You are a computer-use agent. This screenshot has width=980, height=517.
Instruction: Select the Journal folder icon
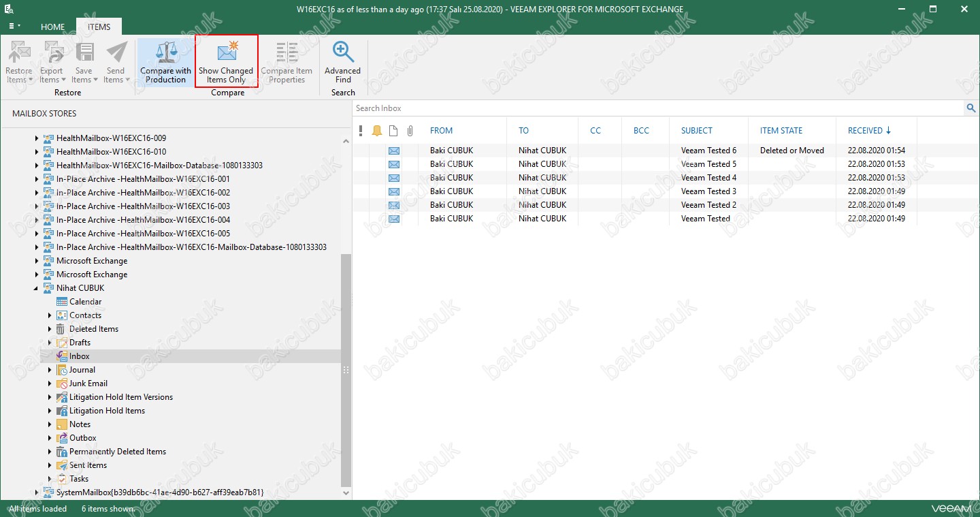pos(62,370)
